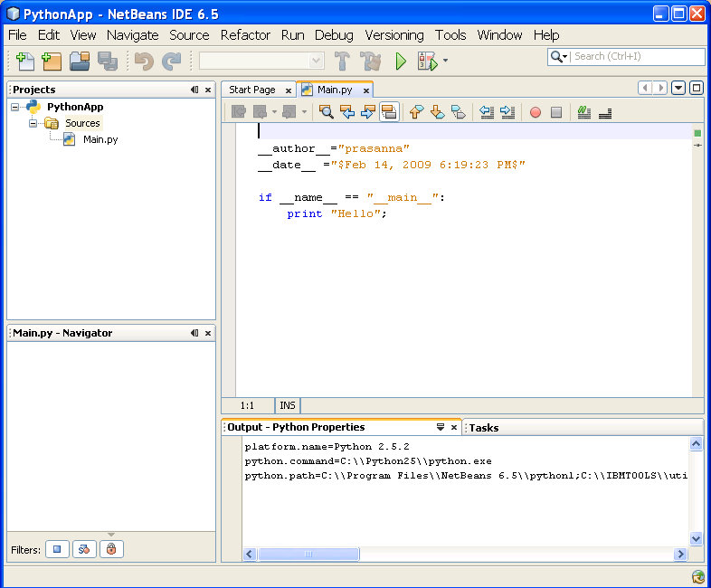Switch to the Tasks tab

tap(484, 428)
